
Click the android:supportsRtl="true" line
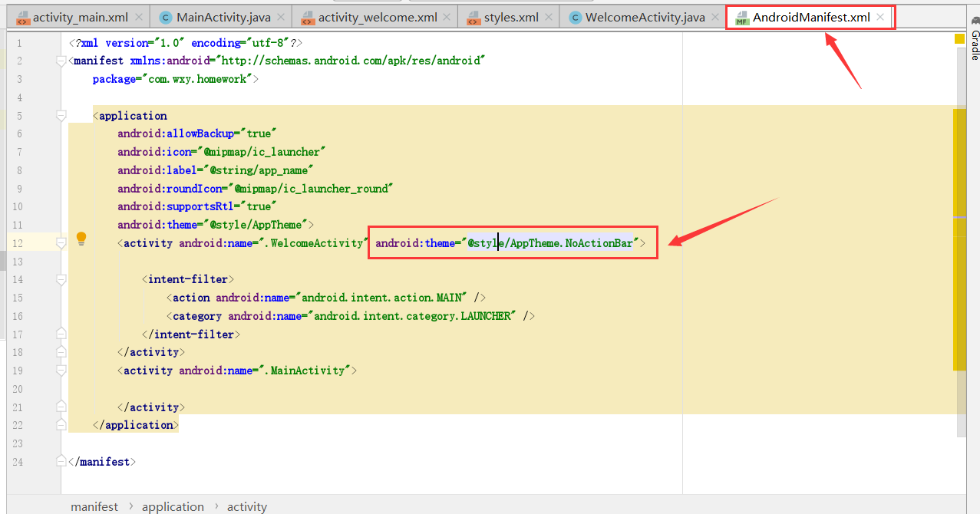pos(196,206)
